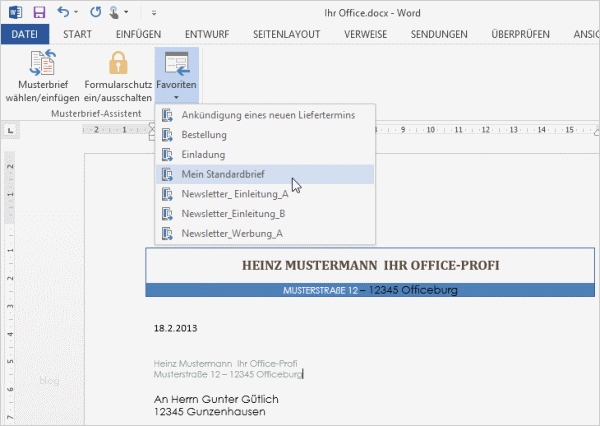Choose Newsletter_Werbung_A favorite

pyautogui.click(x=265, y=233)
